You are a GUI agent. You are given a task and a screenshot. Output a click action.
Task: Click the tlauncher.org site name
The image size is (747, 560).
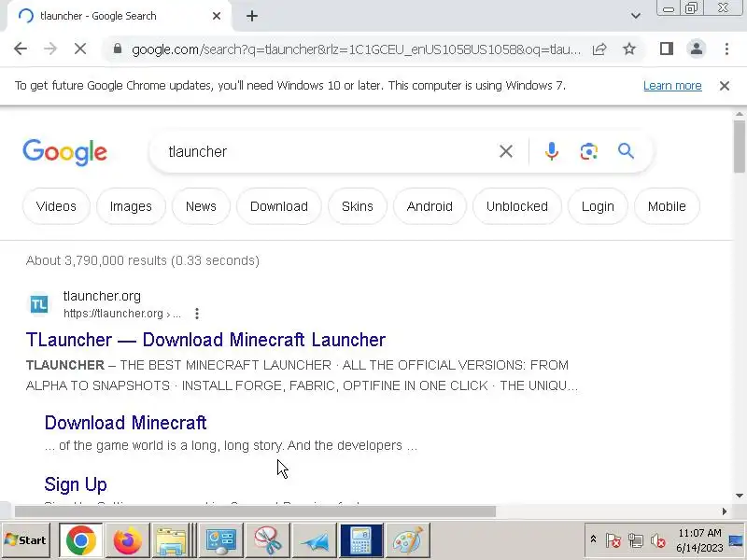click(x=102, y=296)
